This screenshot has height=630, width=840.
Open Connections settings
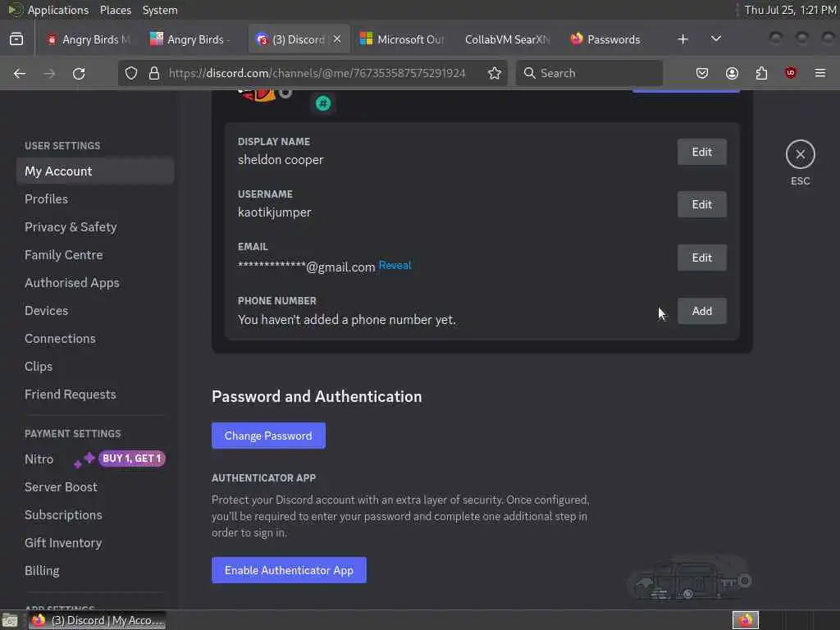(x=95, y=338)
